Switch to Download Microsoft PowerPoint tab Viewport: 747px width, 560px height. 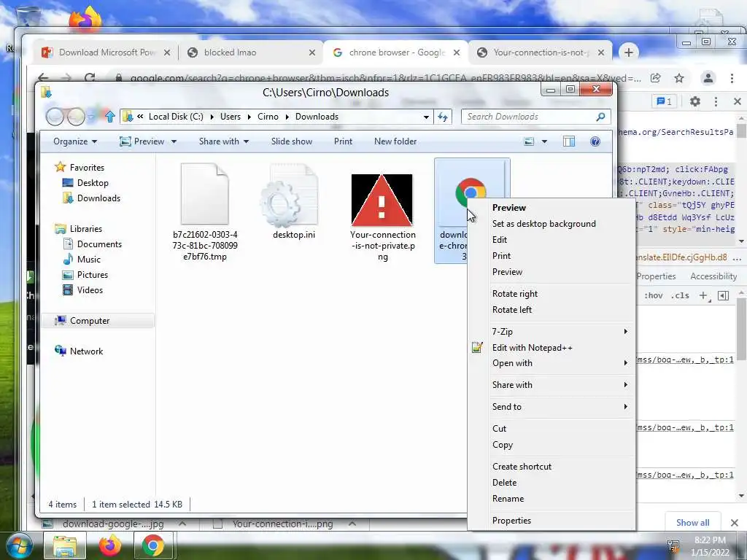click(106, 52)
